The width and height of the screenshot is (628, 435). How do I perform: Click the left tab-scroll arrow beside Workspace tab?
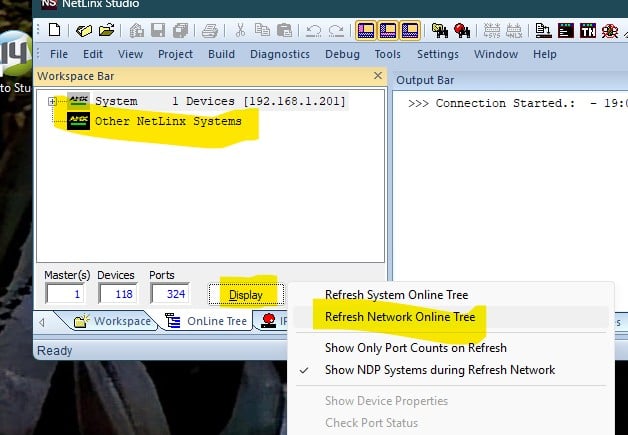[42, 322]
